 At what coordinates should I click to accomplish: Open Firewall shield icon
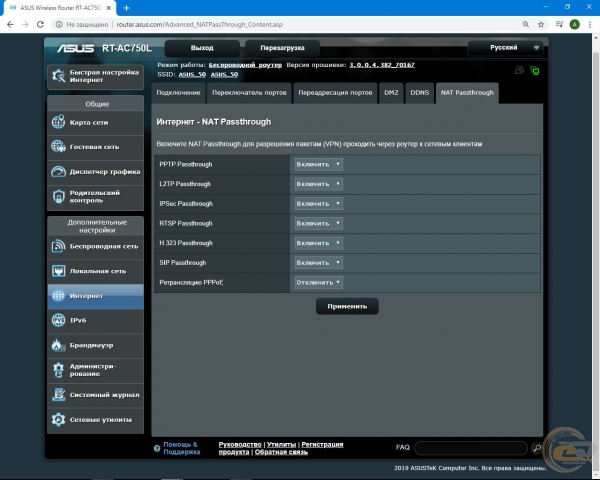coord(59,345)
